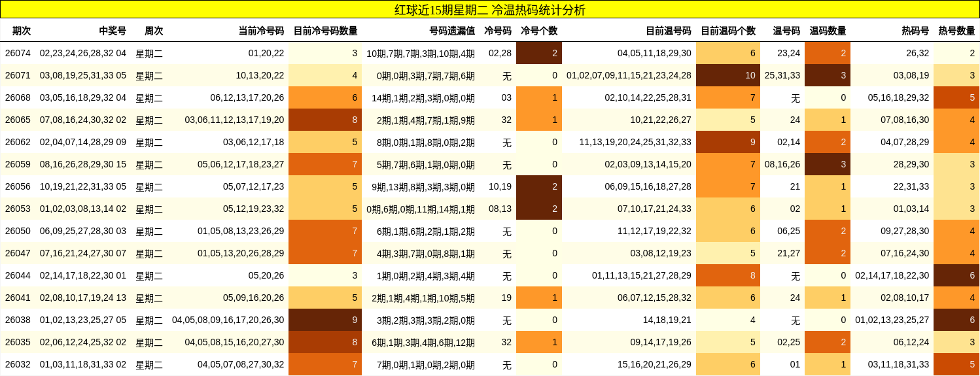Select issue number 26071

18,75
